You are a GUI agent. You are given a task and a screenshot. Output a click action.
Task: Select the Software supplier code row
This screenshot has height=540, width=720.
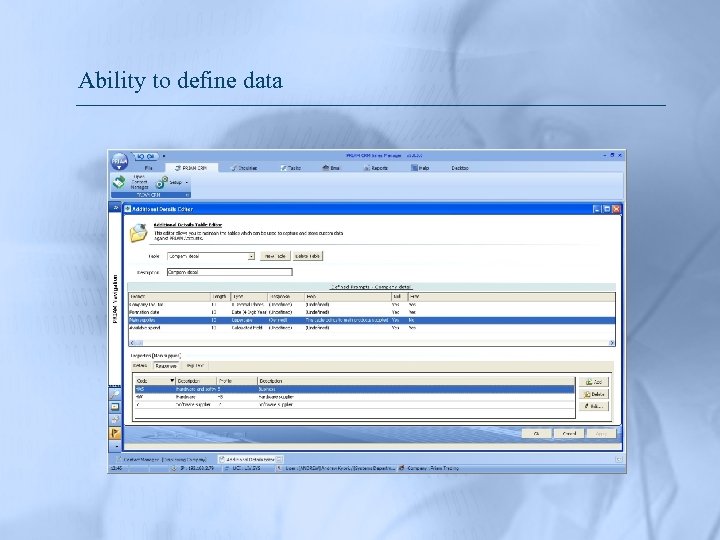(x=354, y=405)
